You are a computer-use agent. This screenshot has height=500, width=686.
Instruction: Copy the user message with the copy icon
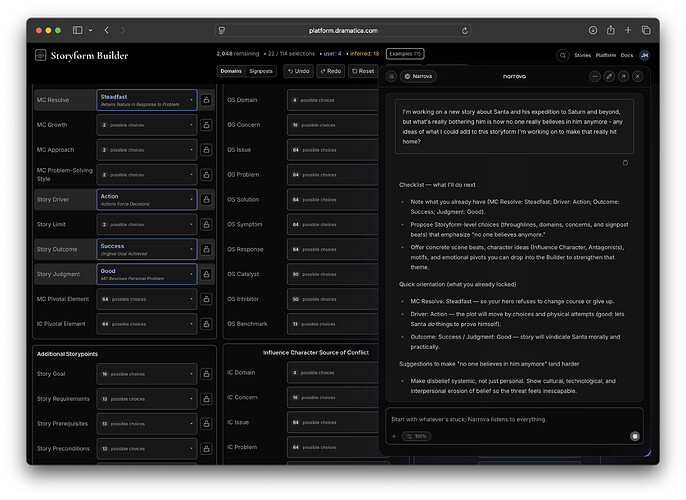click(x=625, y=163)
